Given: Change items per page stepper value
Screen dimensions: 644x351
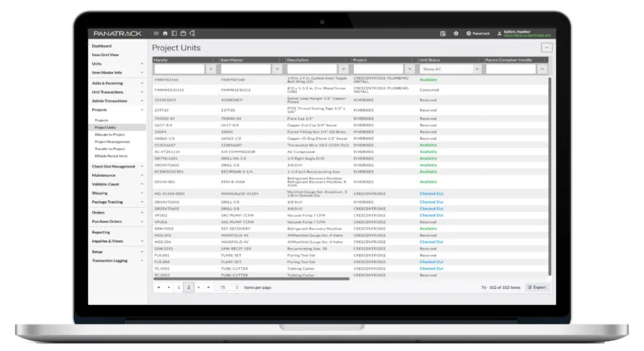Looking at the screenshot, I should pyautogui.click(x=236, y=287).
